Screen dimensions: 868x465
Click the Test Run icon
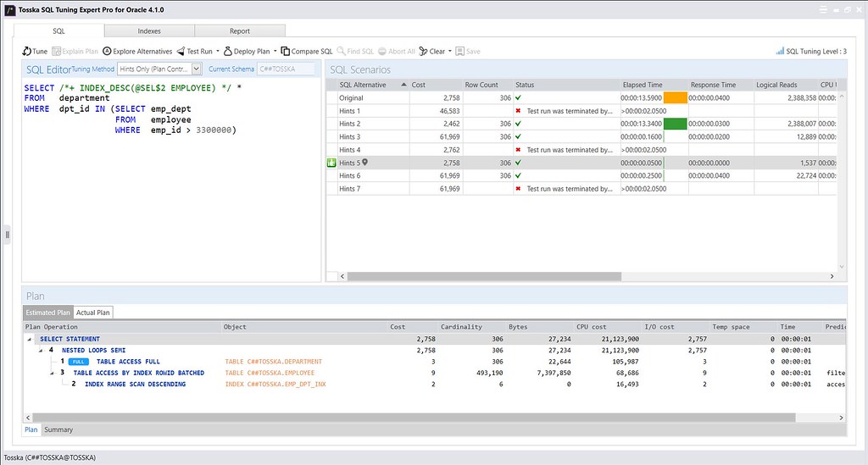click(181, 52)
